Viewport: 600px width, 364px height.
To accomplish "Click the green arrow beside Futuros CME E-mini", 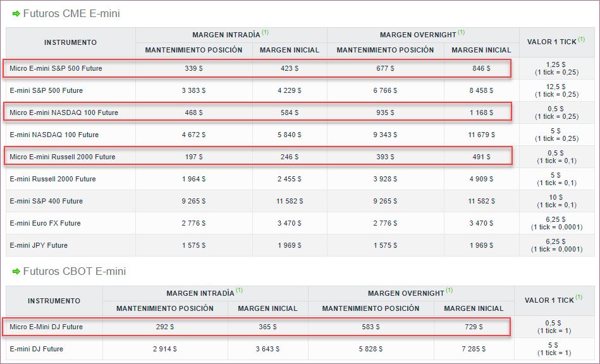I will pyautogui.click(x=16, y=14).
